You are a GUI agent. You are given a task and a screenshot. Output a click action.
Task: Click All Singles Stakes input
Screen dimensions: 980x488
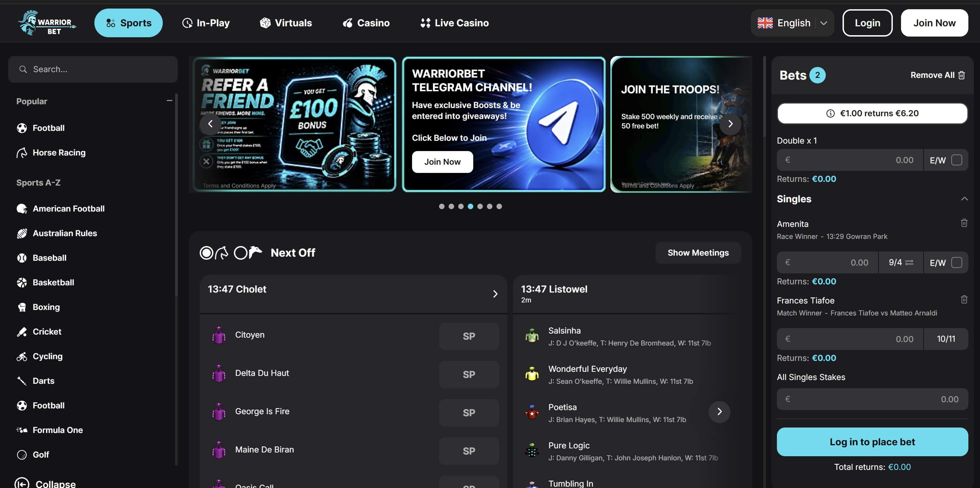point(872,399)
